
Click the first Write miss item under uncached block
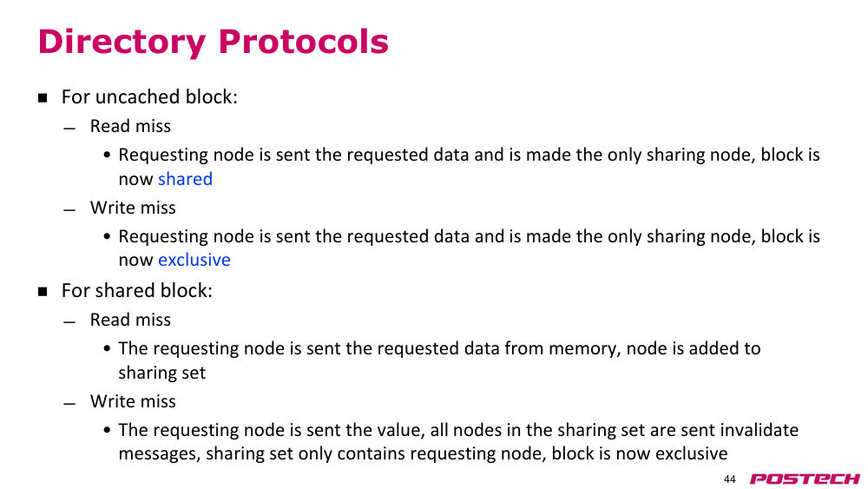coord(133,208)
